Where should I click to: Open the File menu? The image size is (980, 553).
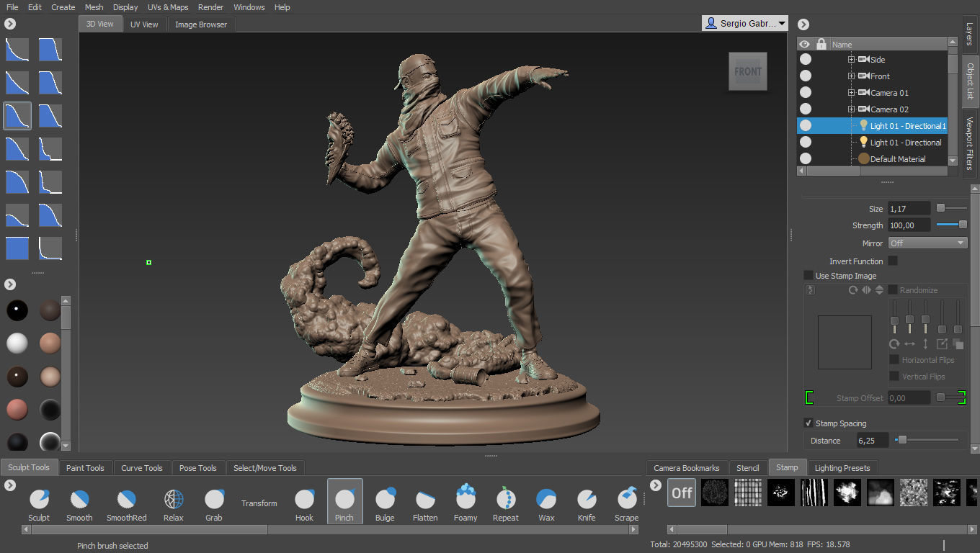click(x=12, y=7)
